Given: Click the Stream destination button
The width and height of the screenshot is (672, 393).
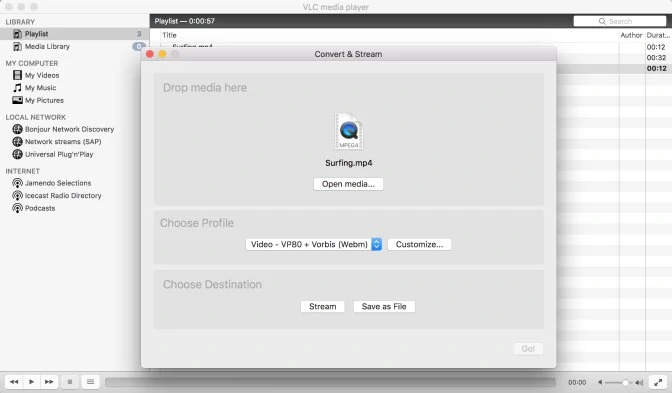Looking at the screenshot, I should [x=323, y=306].
